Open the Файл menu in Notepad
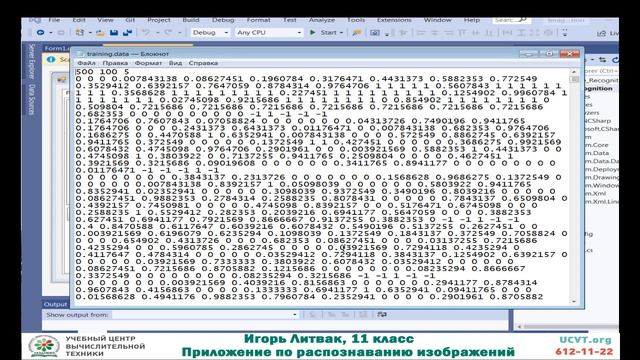The width and height of the screenshot is (640, 360). point(86,63)
